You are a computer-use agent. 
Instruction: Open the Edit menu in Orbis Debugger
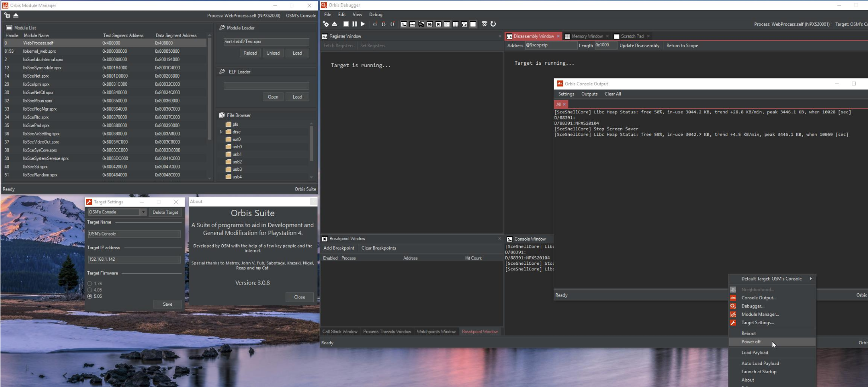pos(342,15)
